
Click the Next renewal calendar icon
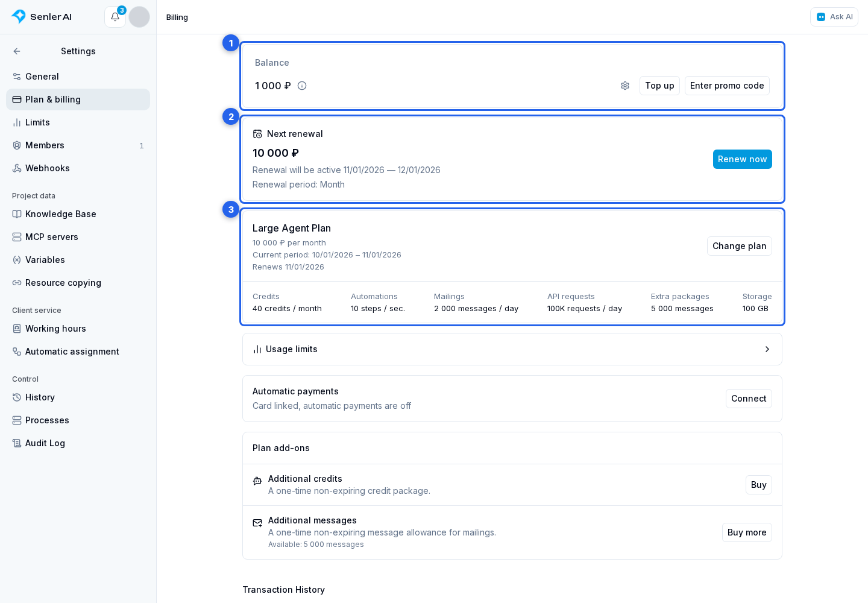click(x=257, y=134)
